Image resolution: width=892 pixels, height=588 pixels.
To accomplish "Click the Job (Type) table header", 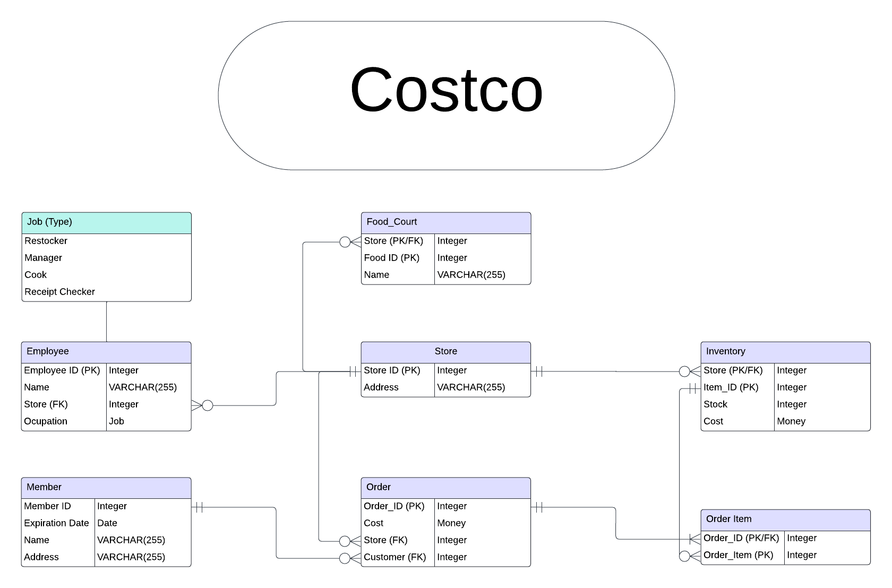I will [106, 223].
